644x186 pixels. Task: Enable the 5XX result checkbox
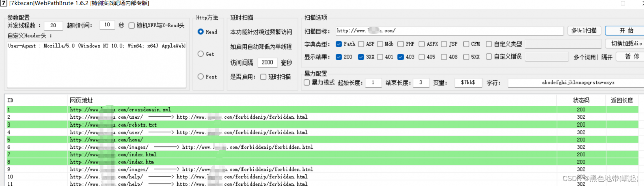point(467,57)
